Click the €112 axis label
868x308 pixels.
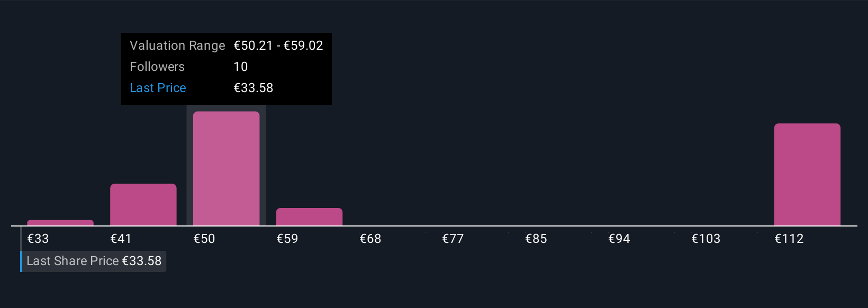(x=789, y=239)
